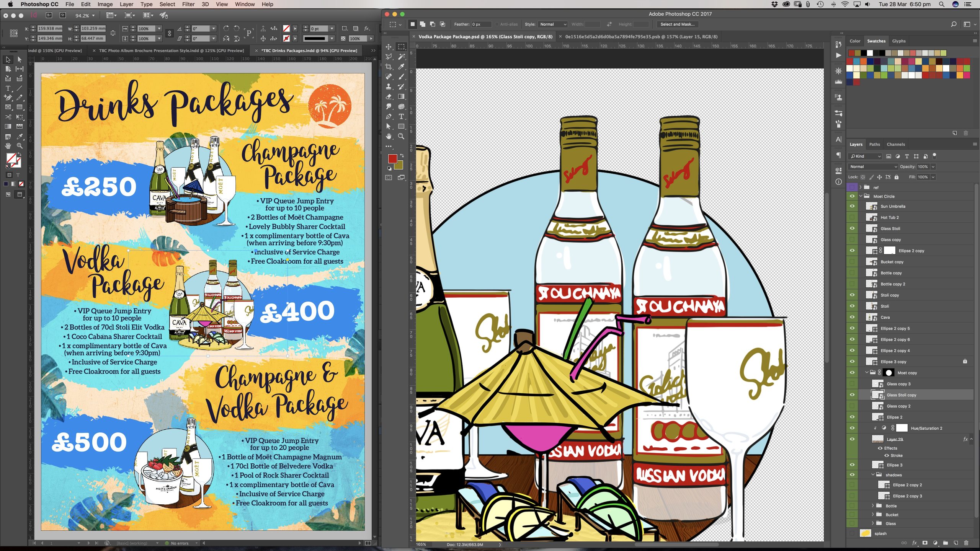Show the Hot Tub 2 layer
This screenshot has width=980, height=551.
coord(852,217)
